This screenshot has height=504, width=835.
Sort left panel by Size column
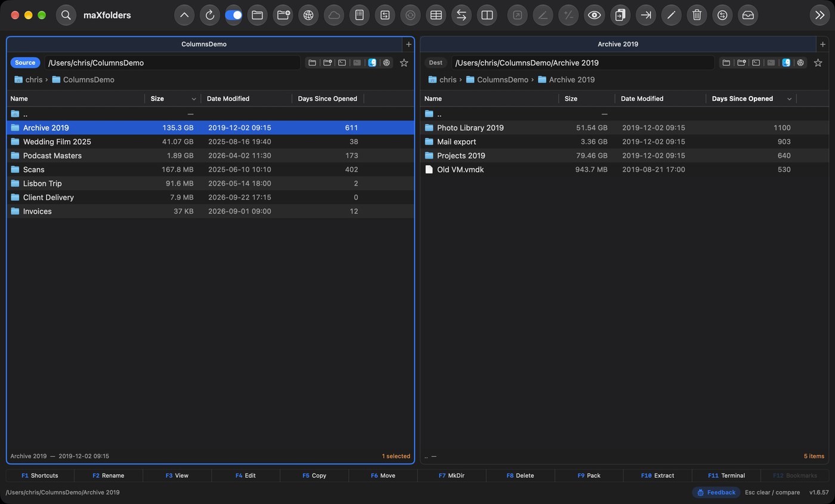pyautogui.click(x=173, y=98)
